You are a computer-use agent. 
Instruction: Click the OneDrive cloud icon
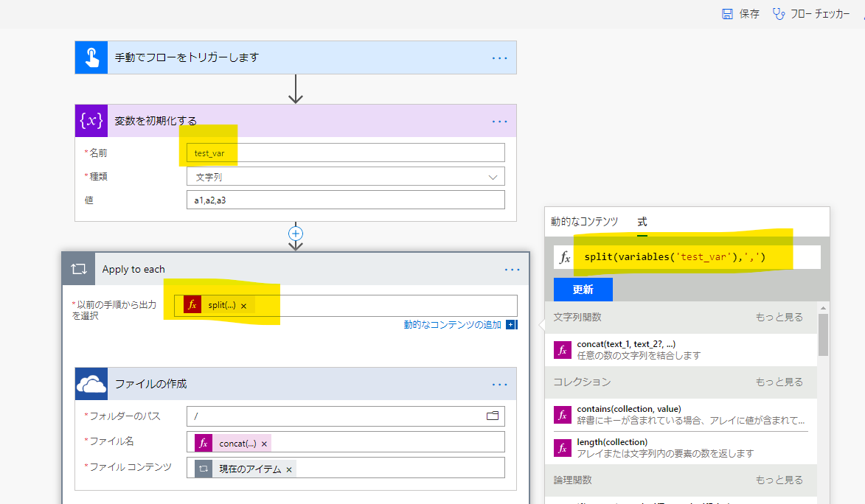pos(91,384)
